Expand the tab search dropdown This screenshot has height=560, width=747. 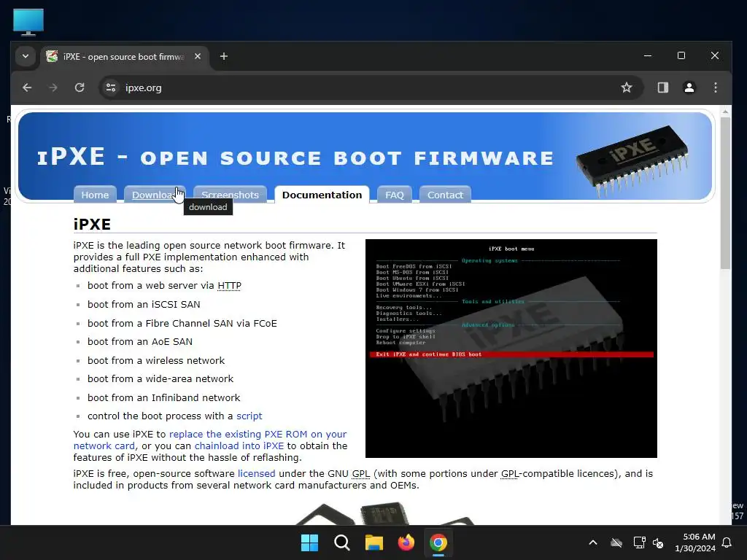click(26, 56)
